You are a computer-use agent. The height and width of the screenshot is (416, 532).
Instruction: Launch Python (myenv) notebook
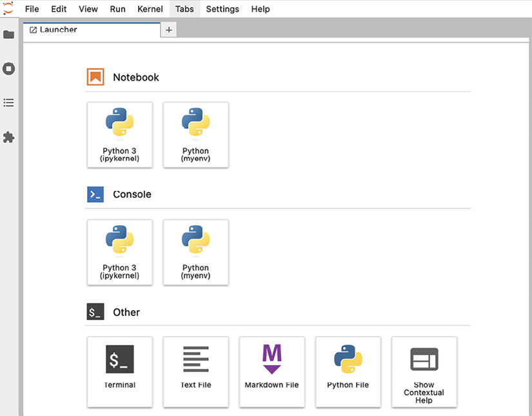[x=196, y=135]
